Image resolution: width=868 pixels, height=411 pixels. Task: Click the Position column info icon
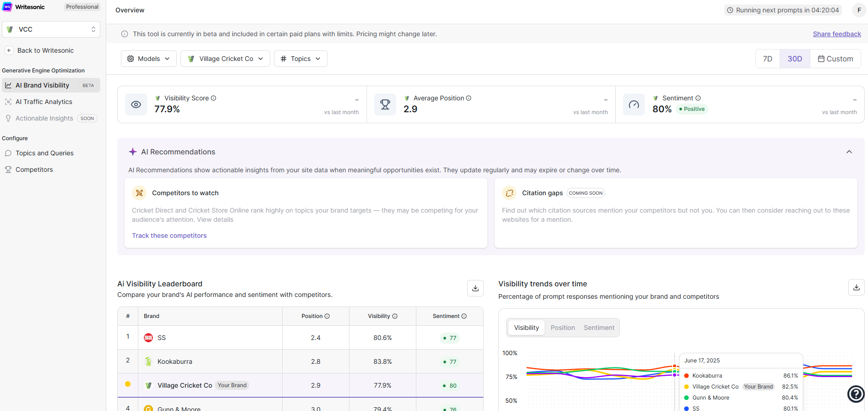[327, 316]
